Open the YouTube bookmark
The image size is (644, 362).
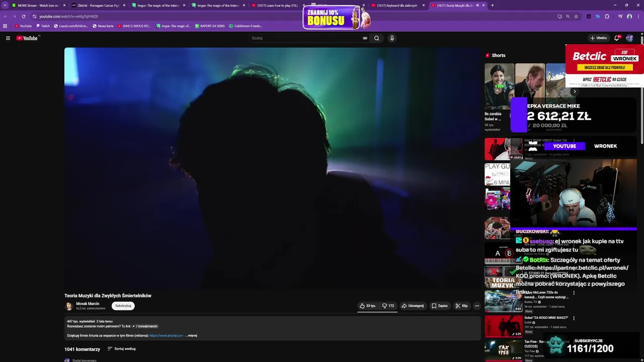[x=23, y=26]
